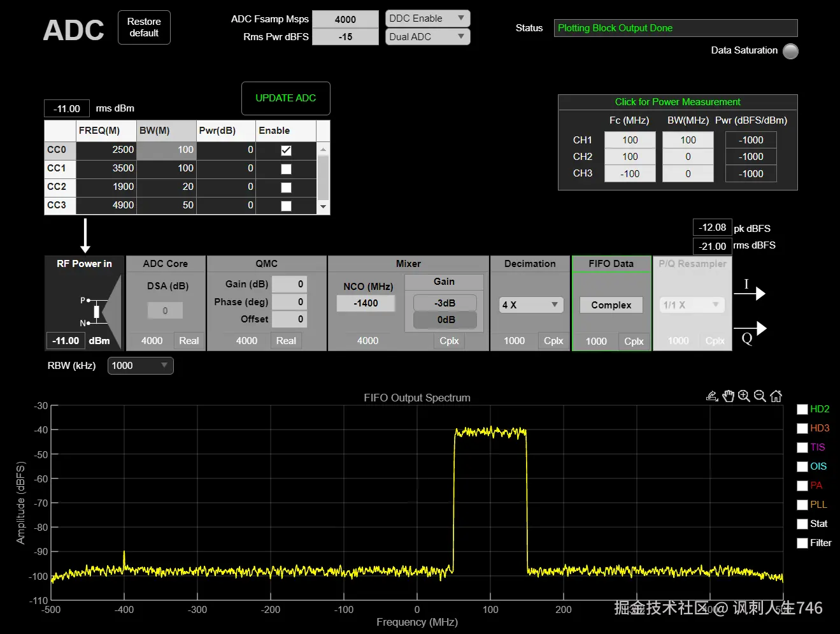840x634 pixels.
Task: Click the Restore default button
Action: (144, 27)
